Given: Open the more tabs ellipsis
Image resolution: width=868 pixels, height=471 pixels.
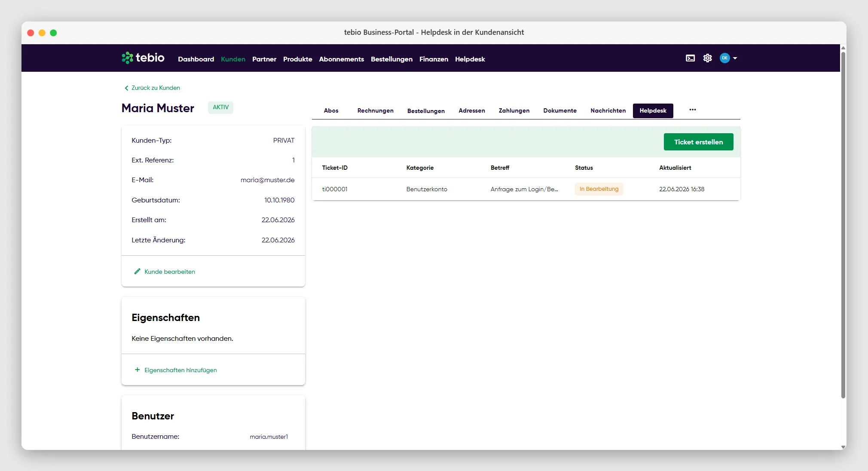Looking at the screenshot, I should pos(692,110).
